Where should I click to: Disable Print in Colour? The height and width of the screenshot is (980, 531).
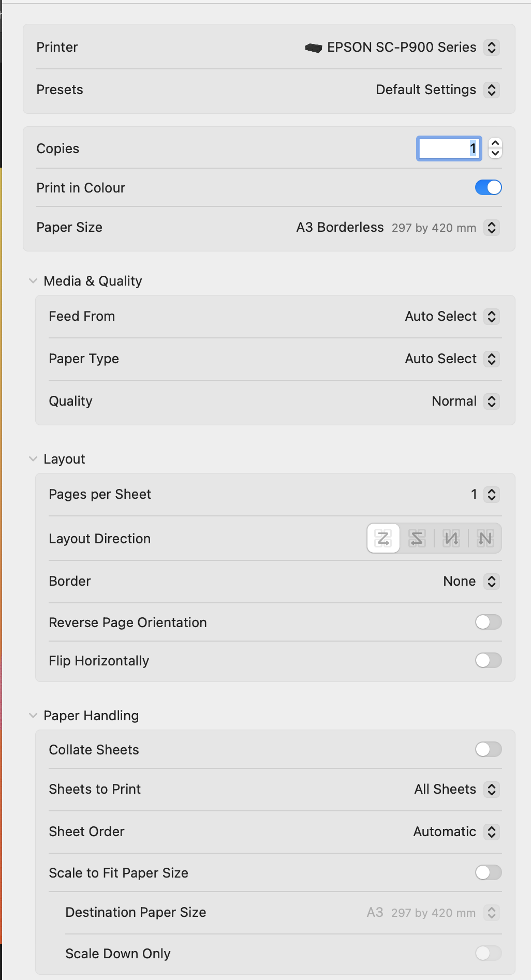tap(488, 187)
